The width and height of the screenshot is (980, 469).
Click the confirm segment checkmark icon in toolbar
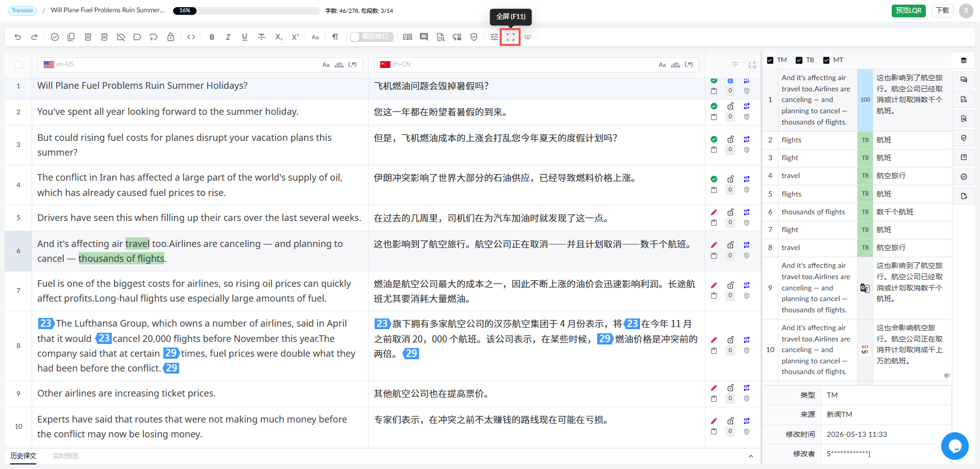click(55, 37)
